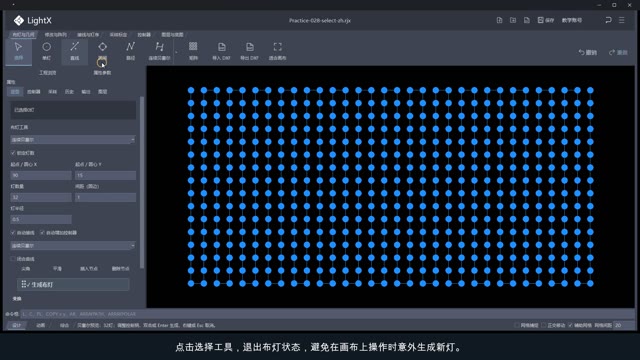Open the second Bezier dropdown below auto wiring
The width and height of the screenshot is (640, 360).
73,246
